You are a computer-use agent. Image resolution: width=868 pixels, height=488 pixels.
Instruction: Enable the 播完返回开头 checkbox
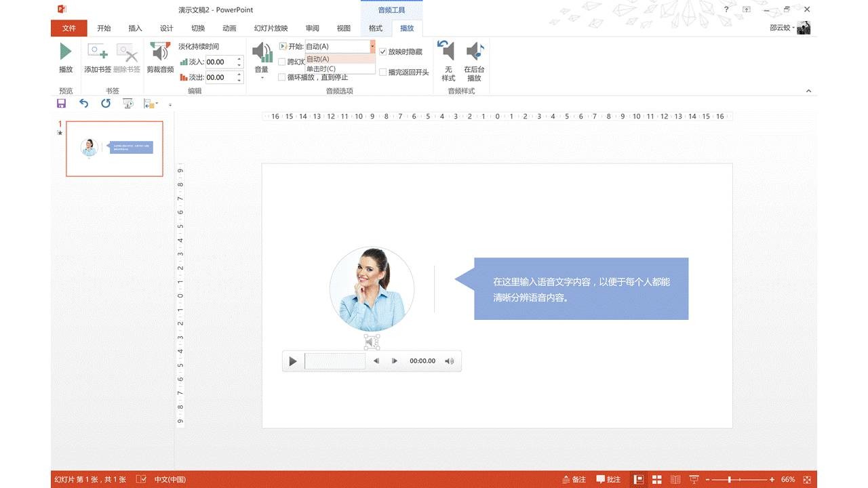tap(383, 73)
